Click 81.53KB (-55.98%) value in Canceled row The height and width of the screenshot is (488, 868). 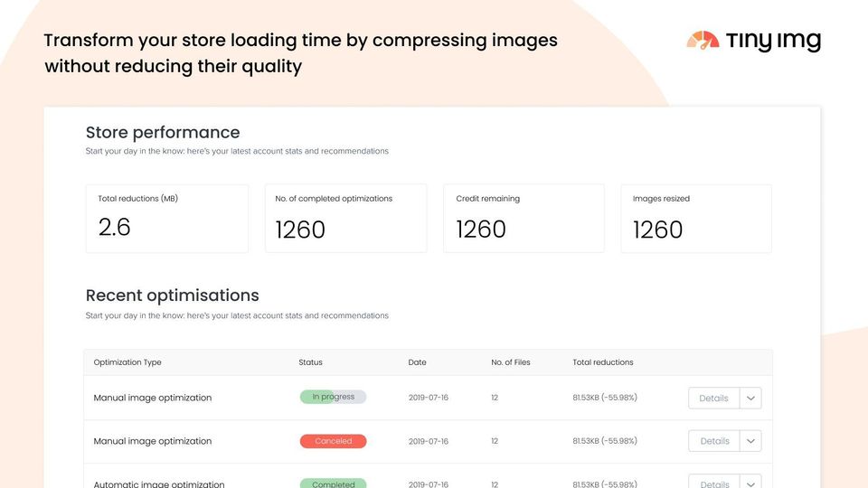(x=605, y=441)
